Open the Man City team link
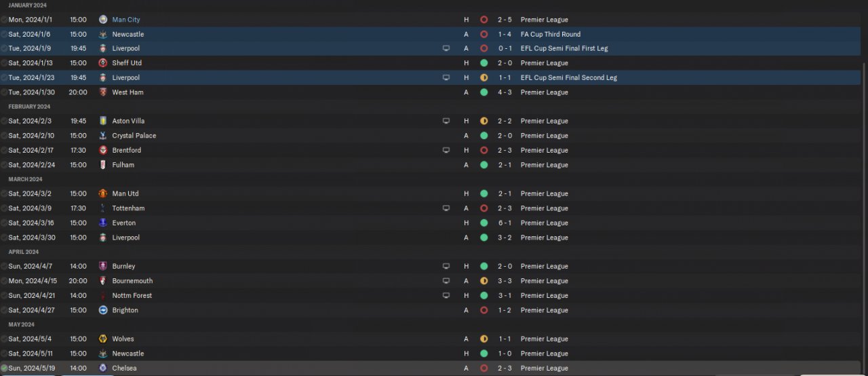This screenshot has height=376, width=868. (x=126, y=20)
